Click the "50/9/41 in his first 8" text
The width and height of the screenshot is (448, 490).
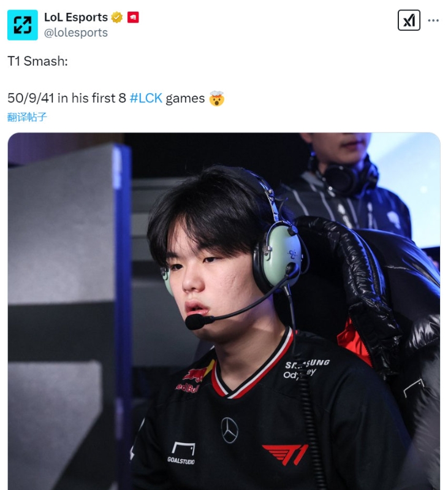coord(67,98)
